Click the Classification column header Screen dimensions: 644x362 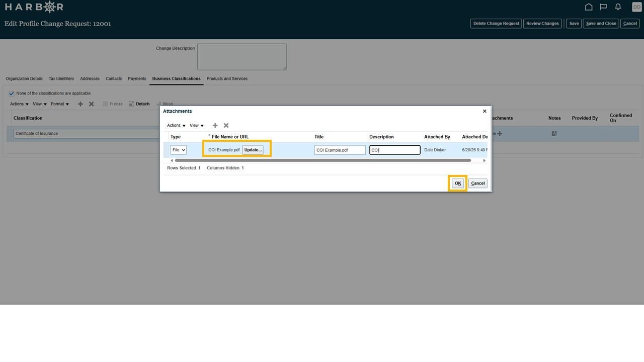pos(28,118)
